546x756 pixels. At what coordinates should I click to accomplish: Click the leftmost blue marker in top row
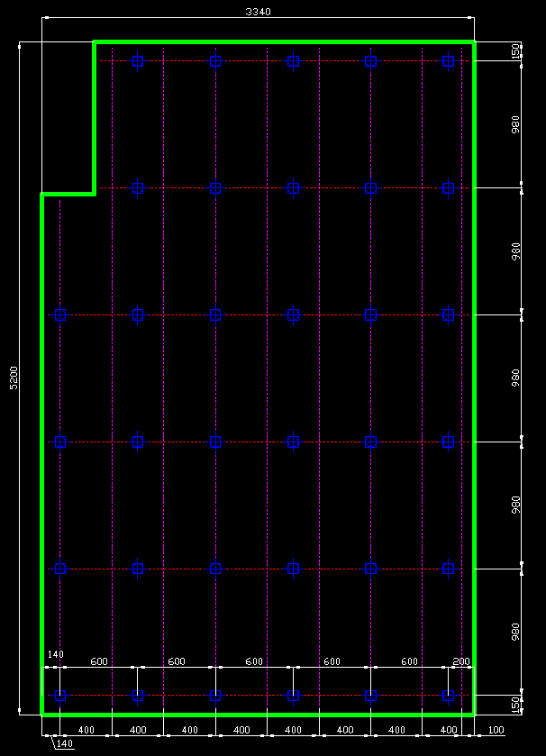coord(138,61)
